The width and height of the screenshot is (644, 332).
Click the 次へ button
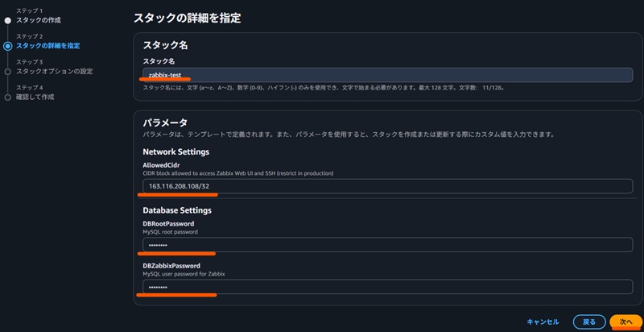tap(626, 322)
